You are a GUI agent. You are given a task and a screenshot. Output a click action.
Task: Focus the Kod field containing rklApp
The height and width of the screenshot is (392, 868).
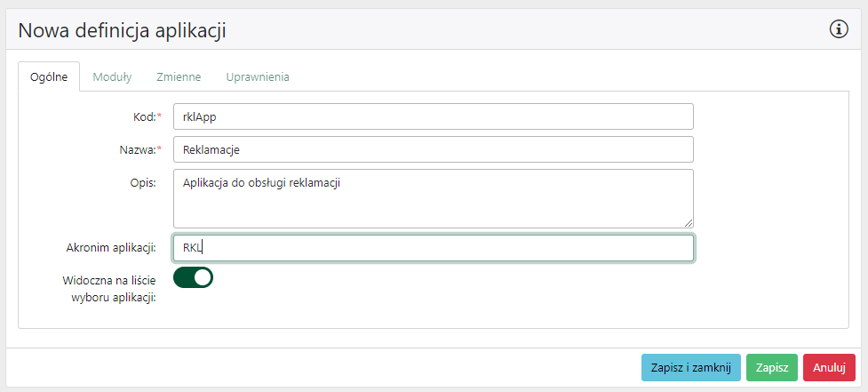click(433, 116)
